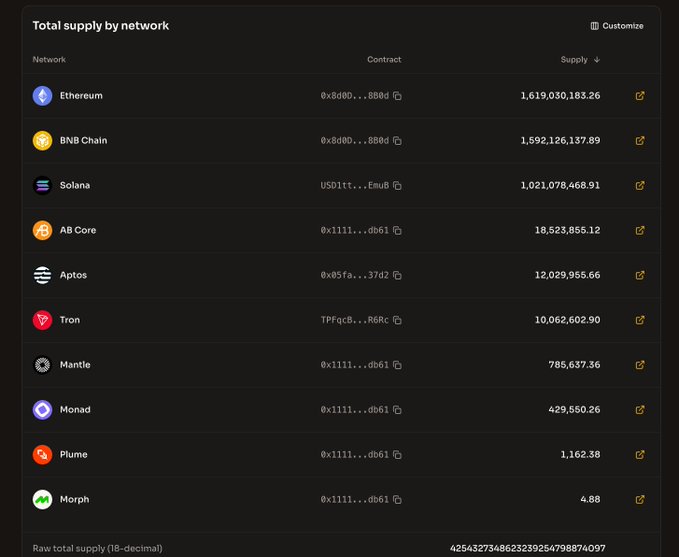The width and height of the screenshot is (679, 557).
Task: Copy the Monad contract address
Action: [397, 410]
